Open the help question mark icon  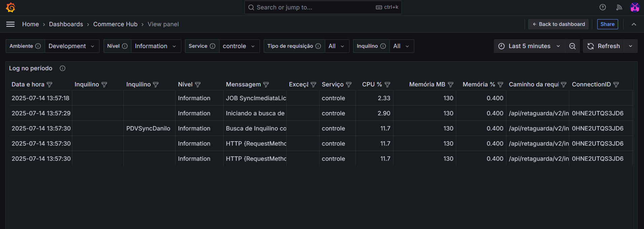point(603,7)
